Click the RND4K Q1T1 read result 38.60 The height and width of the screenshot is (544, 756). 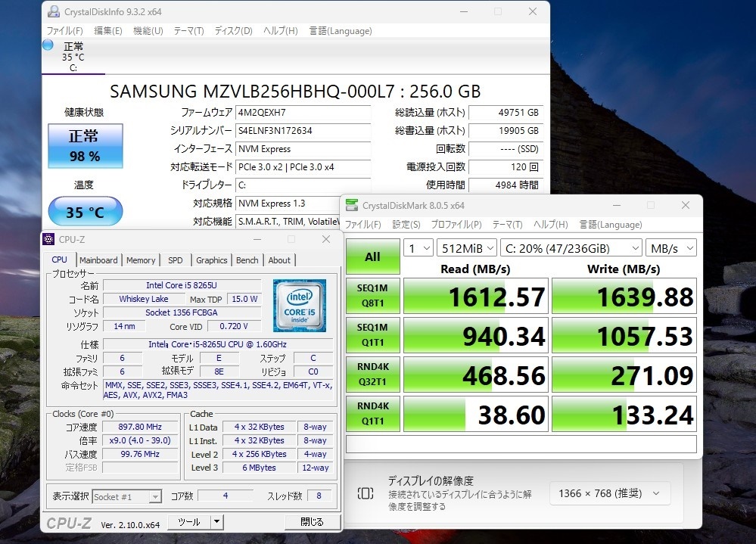[x=476, y=414]
